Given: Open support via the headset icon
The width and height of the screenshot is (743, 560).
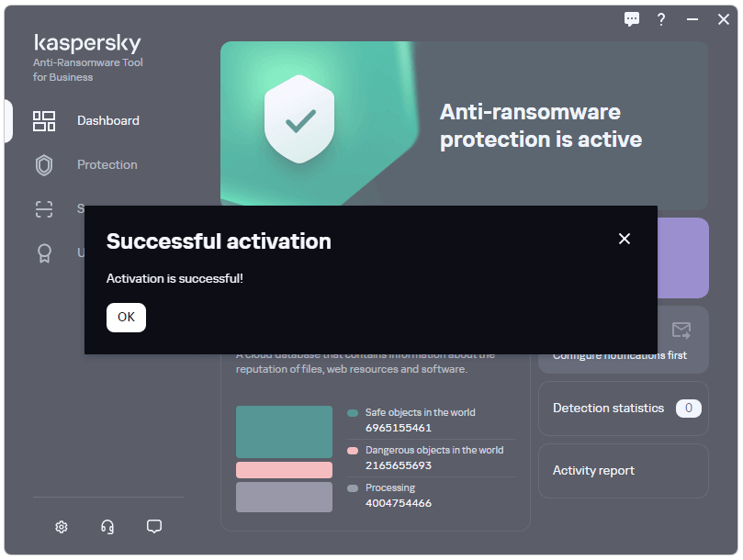Looking at the screenshot, I should pos(107,527).
